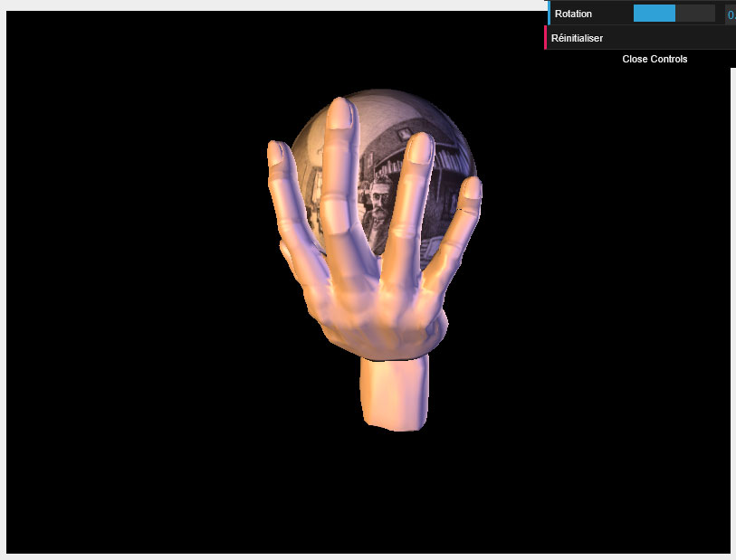Image resolution: width=736 pixels, height=560 pixels.
Task: Click the Rotation value input field
Action: tap(731, 14)
